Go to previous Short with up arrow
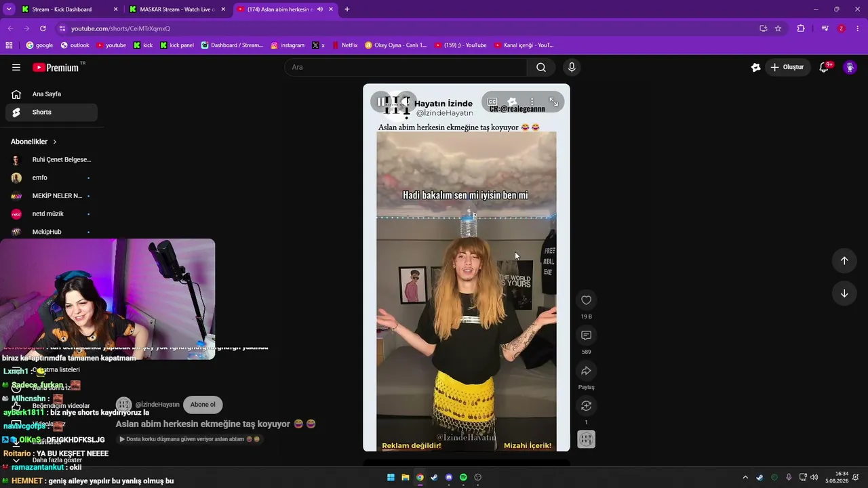The height and width of the screenshot is (488, 868). [x=844, y=261]
